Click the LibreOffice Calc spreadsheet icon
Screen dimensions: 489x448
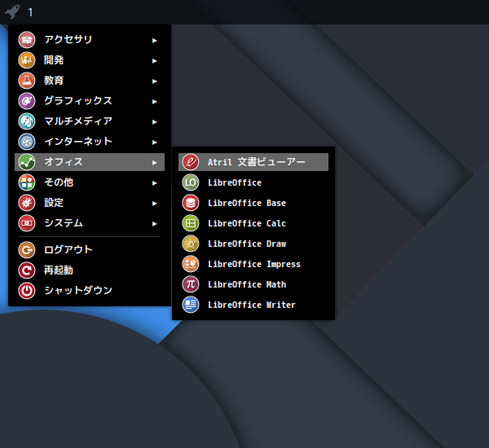191,223
